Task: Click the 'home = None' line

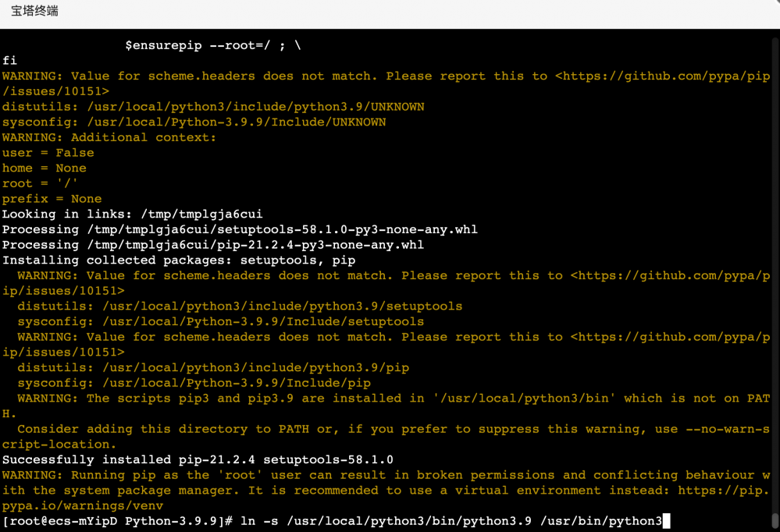Action: point(45,168)
